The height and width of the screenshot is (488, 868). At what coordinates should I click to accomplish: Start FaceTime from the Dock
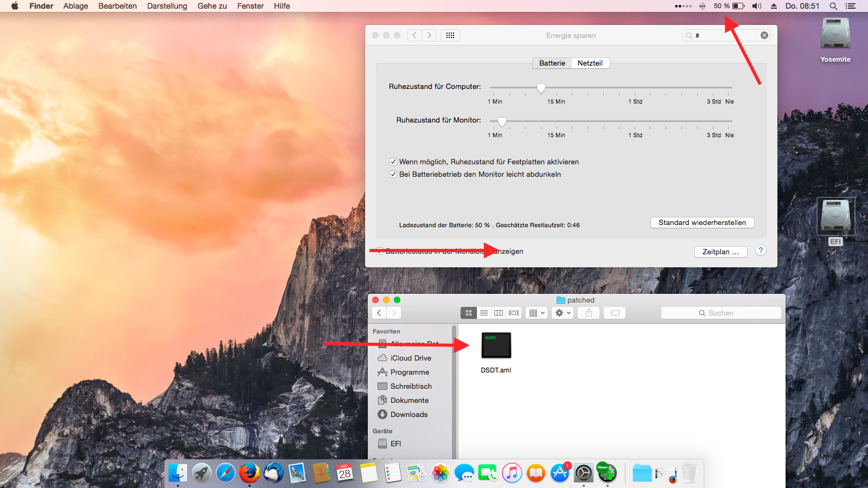tap(488, 473)
